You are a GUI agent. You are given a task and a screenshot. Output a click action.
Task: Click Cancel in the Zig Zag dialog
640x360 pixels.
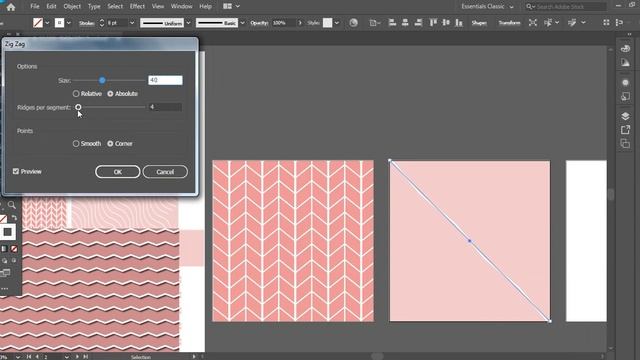pos(165,172)
